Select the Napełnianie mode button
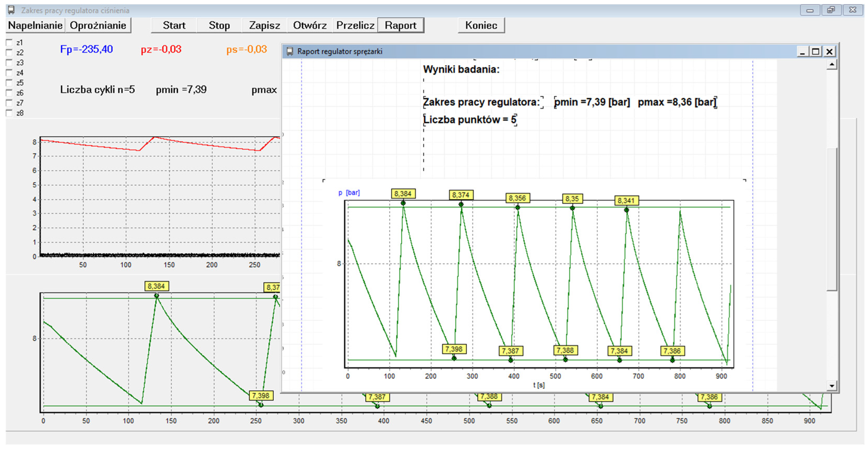 (x=35, y=25)
